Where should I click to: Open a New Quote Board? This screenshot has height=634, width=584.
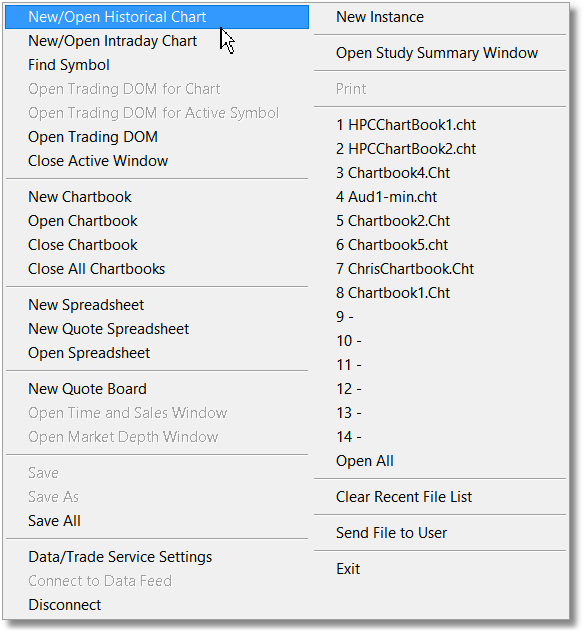tap(157, 389)
